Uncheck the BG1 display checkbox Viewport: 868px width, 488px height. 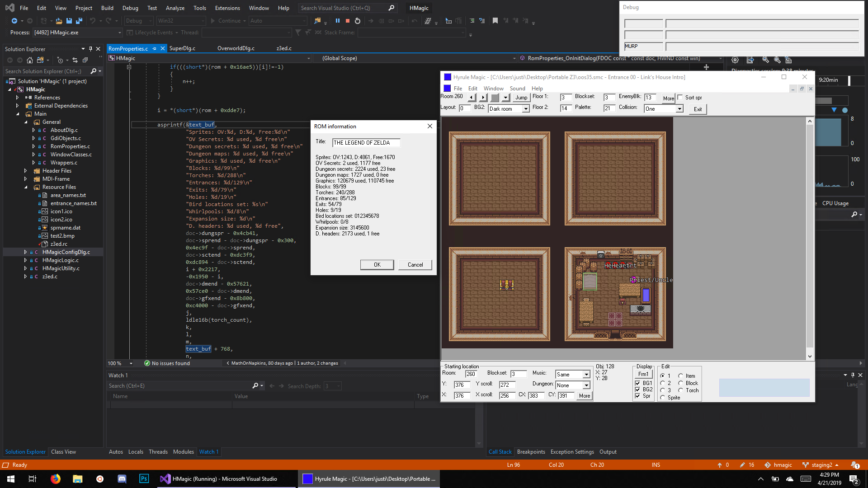(637, 383)
